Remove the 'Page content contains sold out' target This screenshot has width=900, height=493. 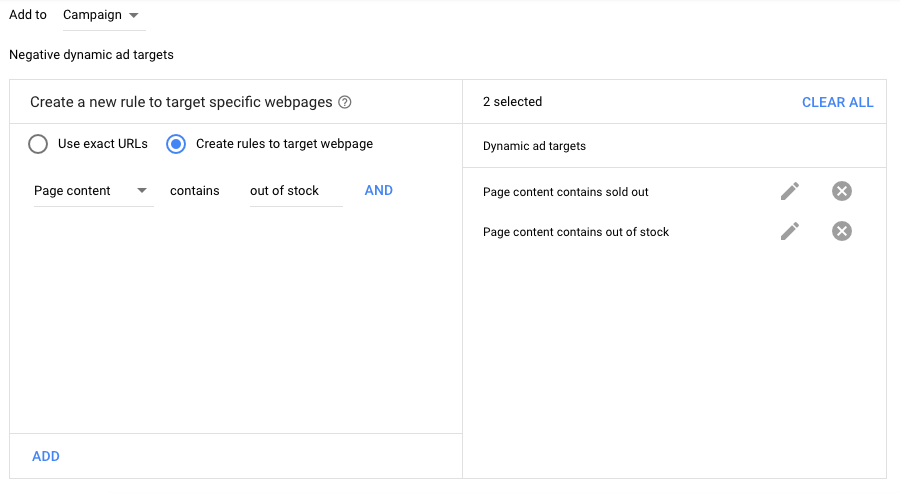pos(841,191)
